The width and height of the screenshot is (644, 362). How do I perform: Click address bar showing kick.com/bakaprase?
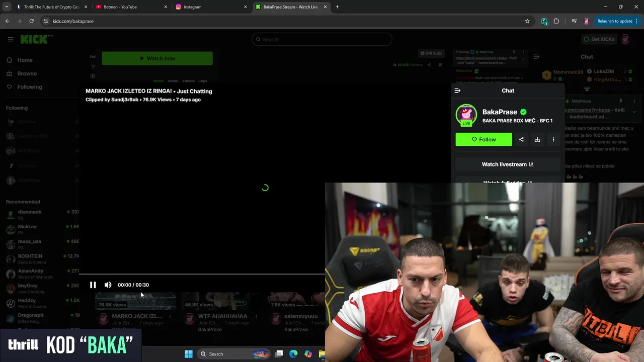[x=287, y=21]
